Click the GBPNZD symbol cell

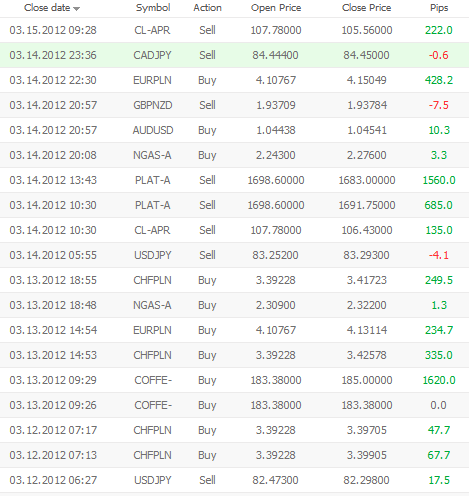point(153,105)
